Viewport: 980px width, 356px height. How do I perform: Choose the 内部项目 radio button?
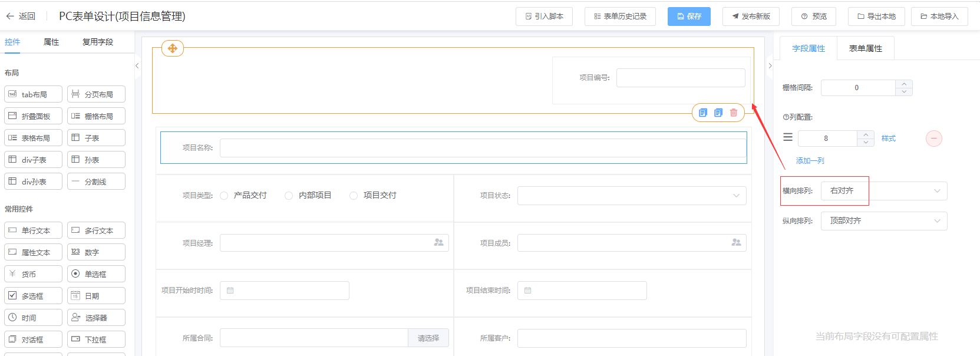(x=289, y=196)
